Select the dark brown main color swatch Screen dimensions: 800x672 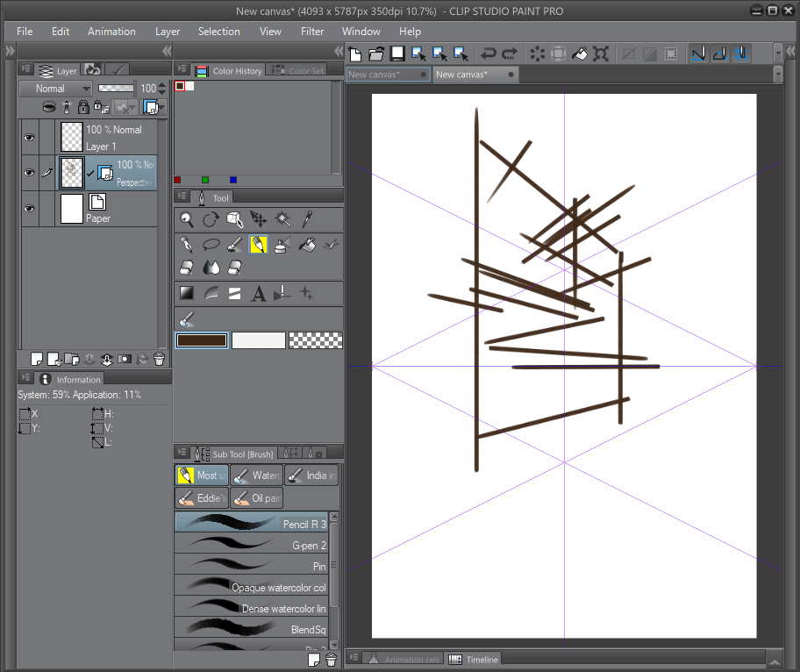(x=202, y=340)
